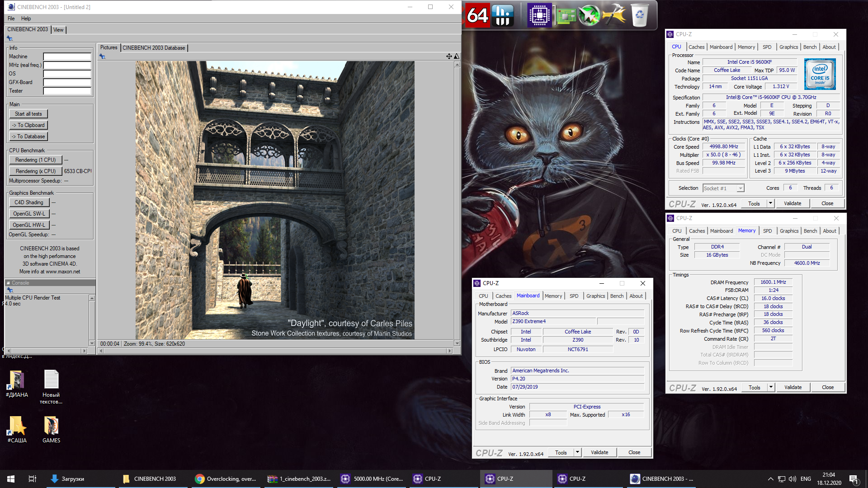Open Tools dropdown arrow in processor CPU-Z window

770,203
